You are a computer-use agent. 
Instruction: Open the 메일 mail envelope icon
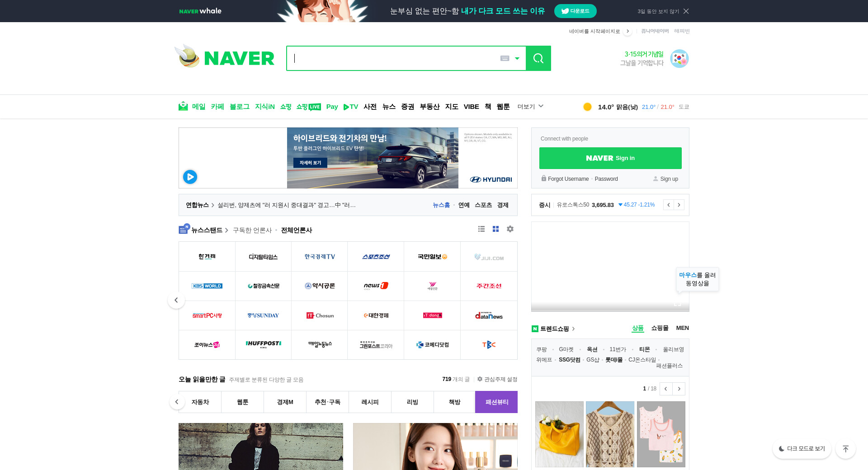pos(183,107)
